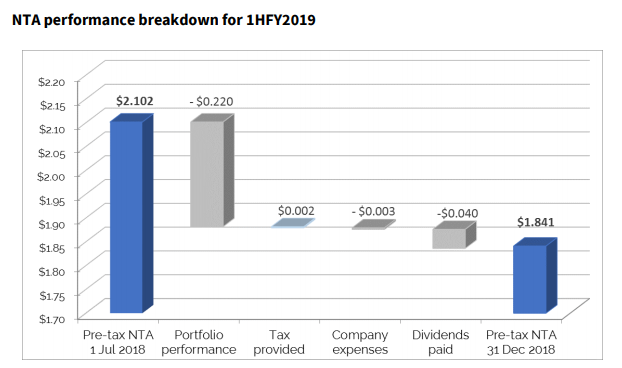Screen dimensions: 622x368
Task: Select the grey Dividends paid bar
Action: coord(454,235)
